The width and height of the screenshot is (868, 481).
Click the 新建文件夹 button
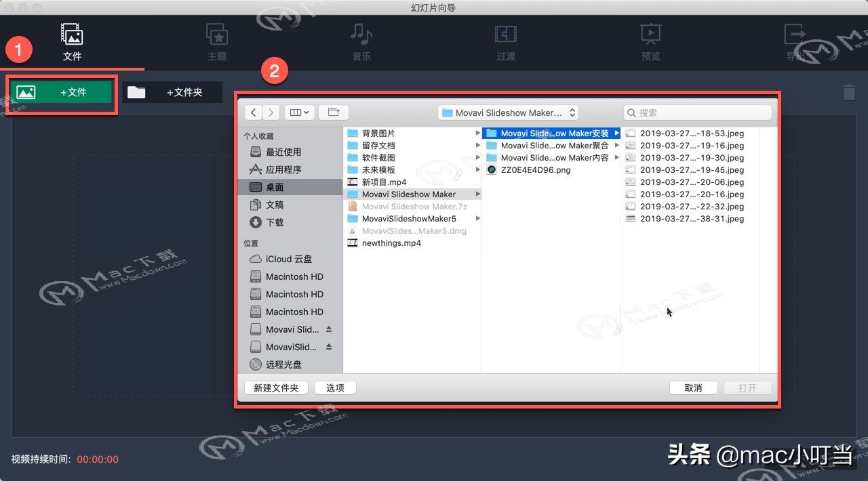tap(276, 388)
